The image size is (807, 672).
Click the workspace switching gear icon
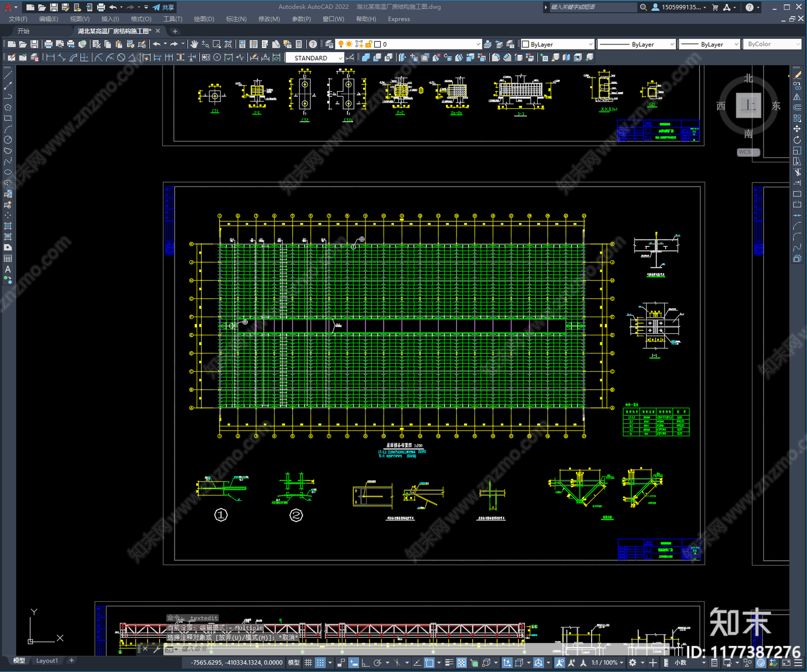tap(632, 662)
